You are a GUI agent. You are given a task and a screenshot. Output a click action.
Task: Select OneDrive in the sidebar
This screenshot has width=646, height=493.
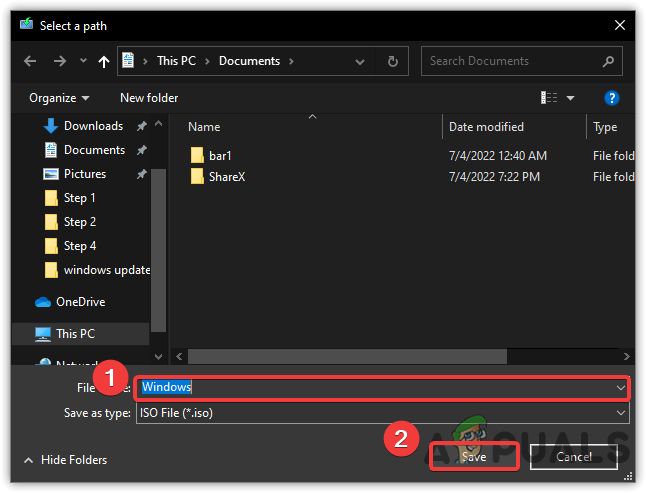pos(70,302)
